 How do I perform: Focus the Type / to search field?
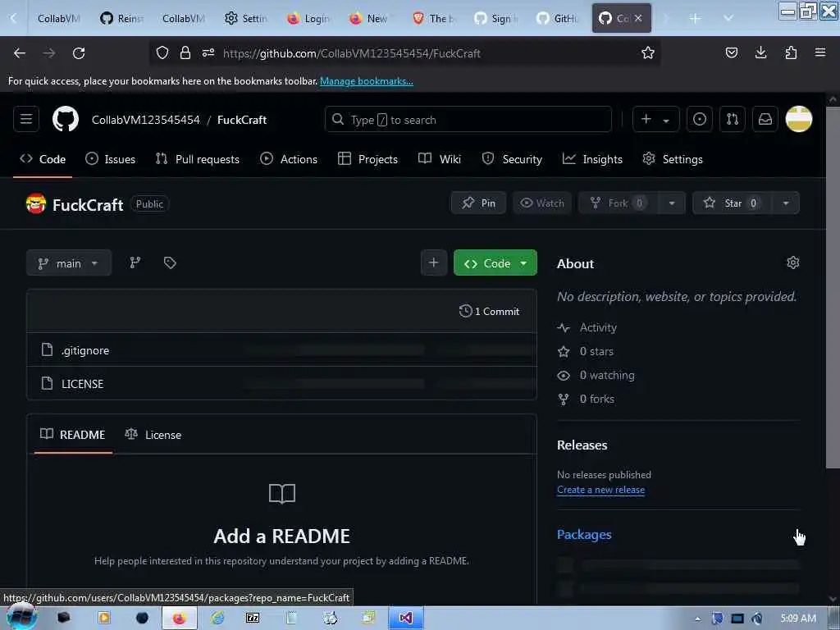coord(468,119)
